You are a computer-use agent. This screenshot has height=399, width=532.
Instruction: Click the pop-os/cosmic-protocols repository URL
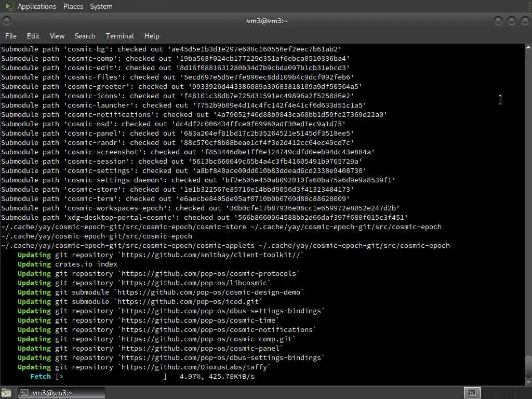(209, 274)
